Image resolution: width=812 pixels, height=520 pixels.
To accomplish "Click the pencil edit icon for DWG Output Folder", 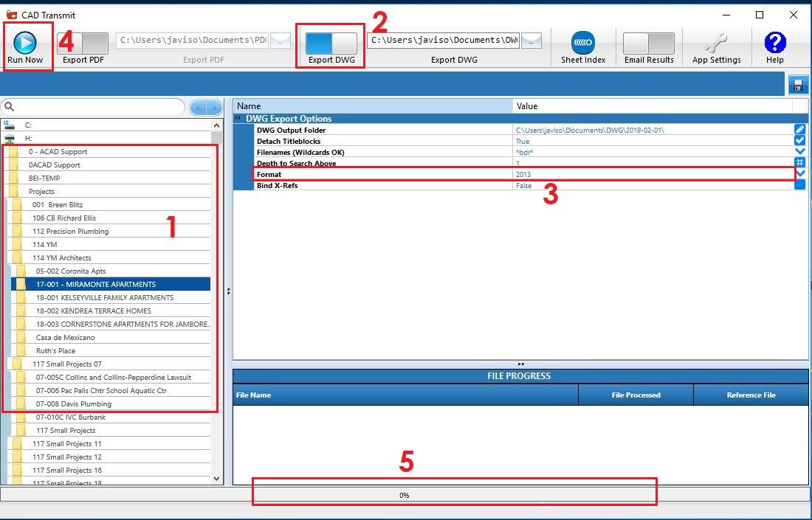I will (799, 130).
